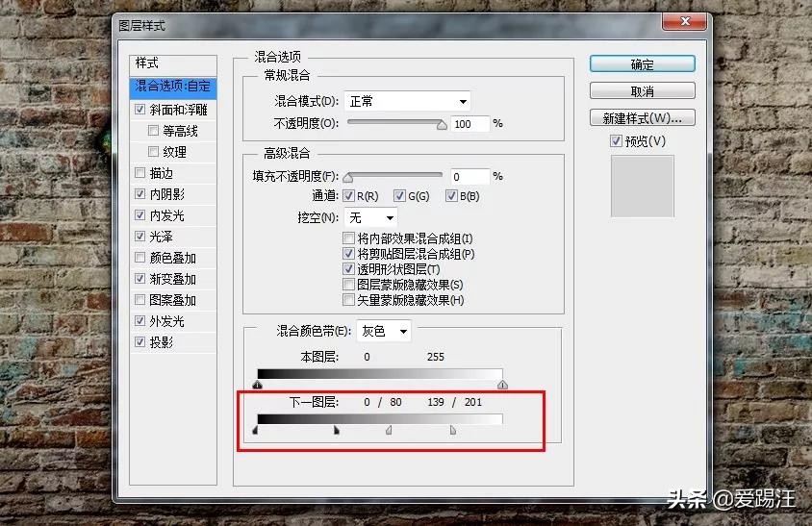Viewport: 812px width, 526px height.
Task: Click 本图层 white point slider handle
Action: point(502,384)
